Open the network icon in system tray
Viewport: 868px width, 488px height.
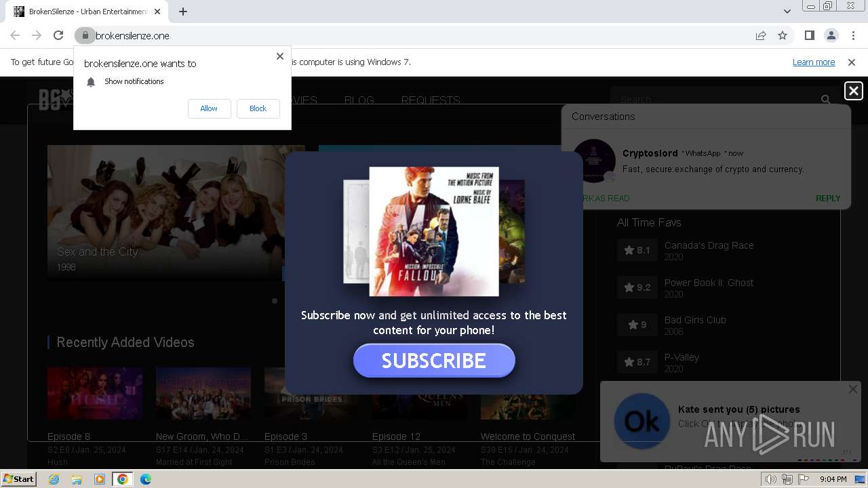tap(787, 479)
